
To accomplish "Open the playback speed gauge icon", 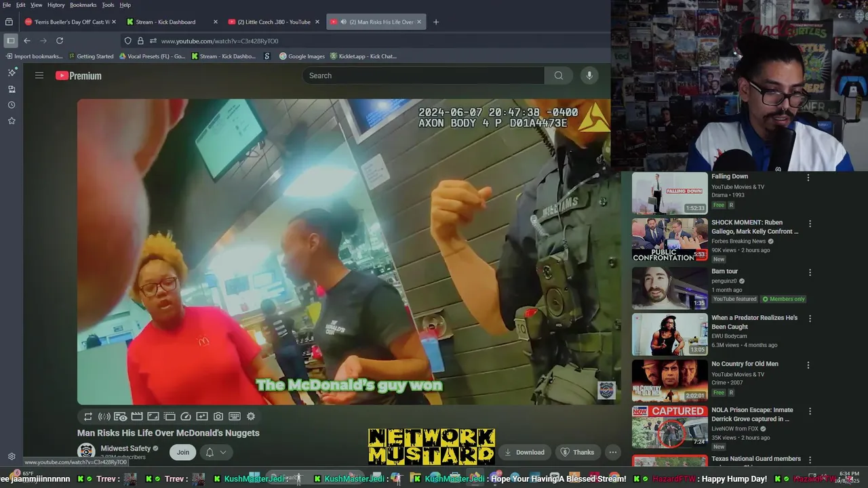I will tap(186, 417).
